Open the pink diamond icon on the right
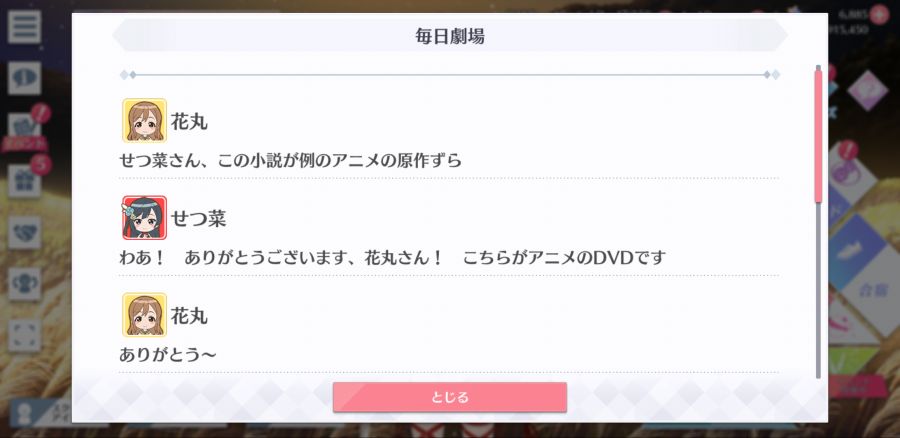900x438 pixels. [867, 90]
